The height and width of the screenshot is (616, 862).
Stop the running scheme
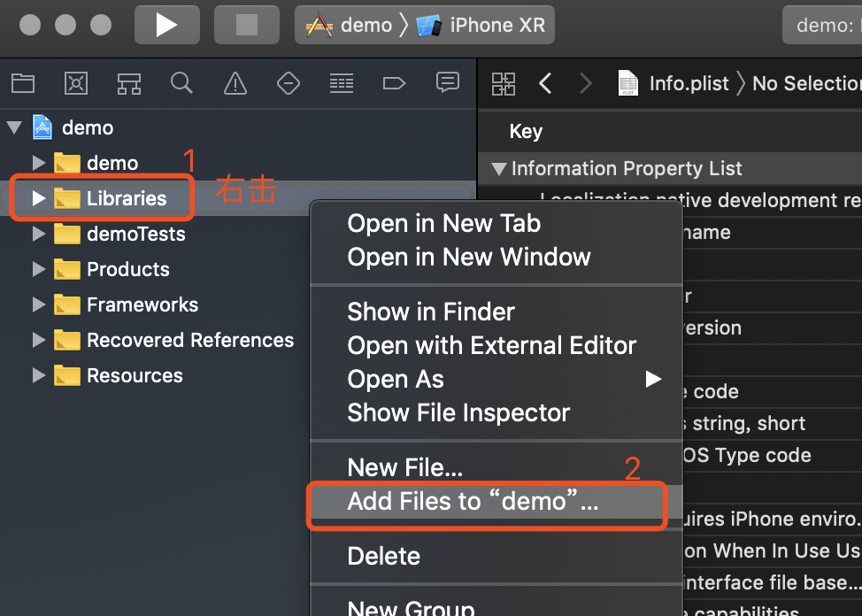pyautogui.click(x=246, y=25)
